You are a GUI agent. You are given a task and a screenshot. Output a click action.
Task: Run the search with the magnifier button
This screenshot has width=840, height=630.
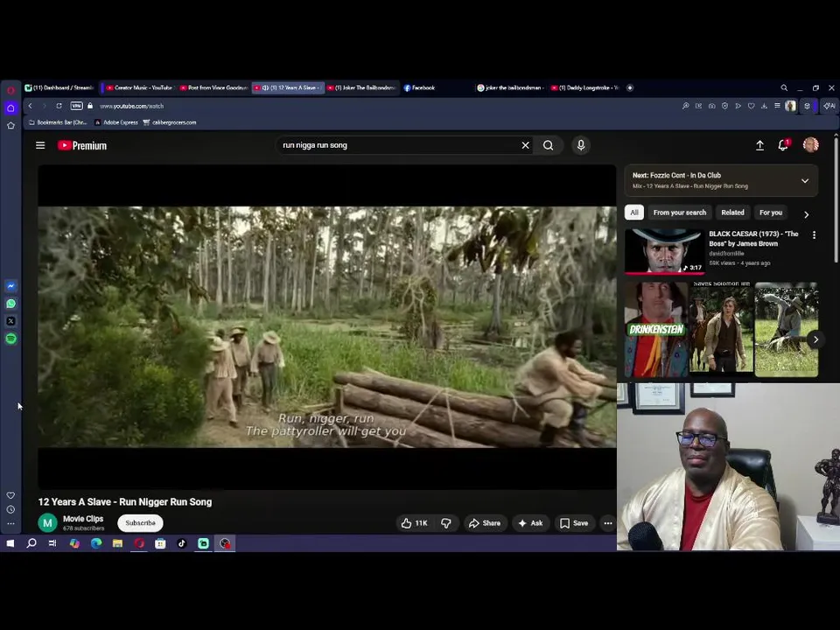click(548, 145)
